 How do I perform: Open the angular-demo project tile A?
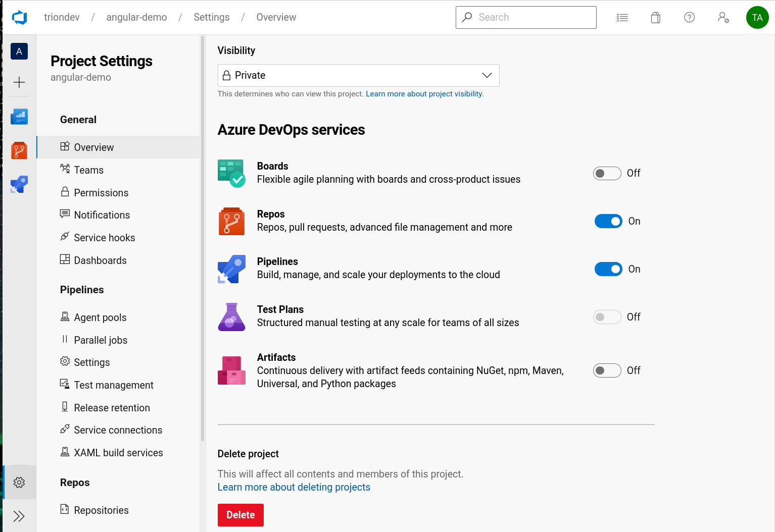coord(19,51)
